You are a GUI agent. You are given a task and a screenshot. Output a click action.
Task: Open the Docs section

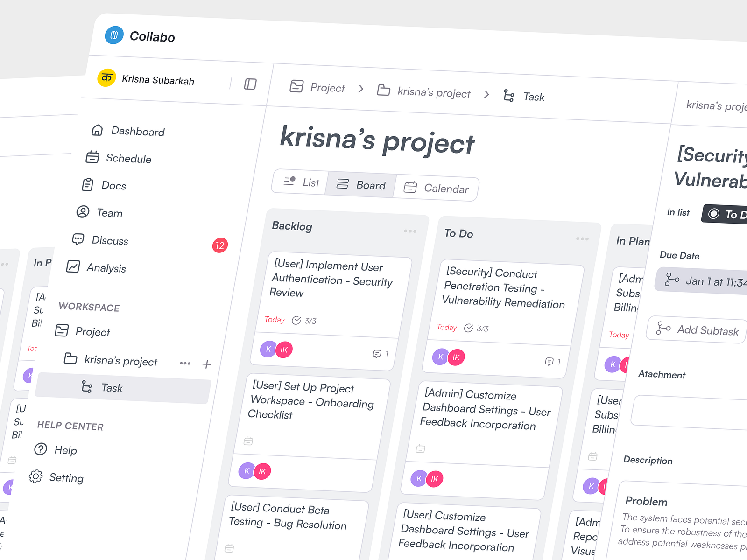click(114, 185)
